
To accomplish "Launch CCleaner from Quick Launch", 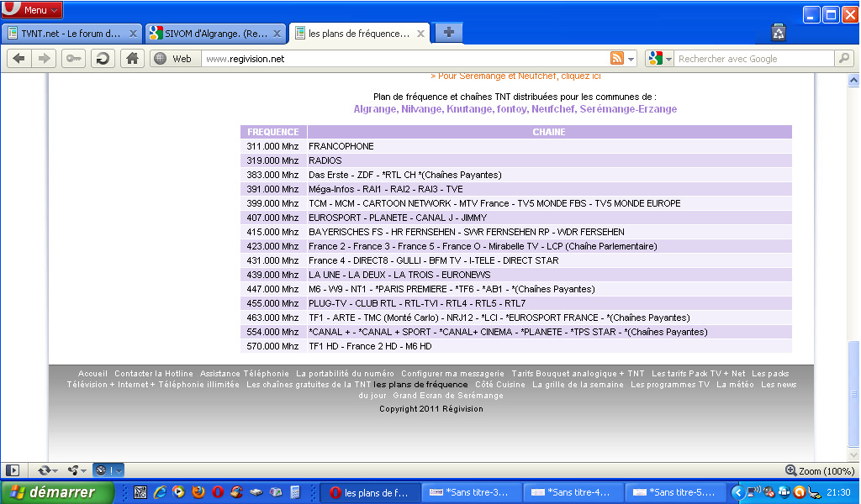I will point(236,492).
